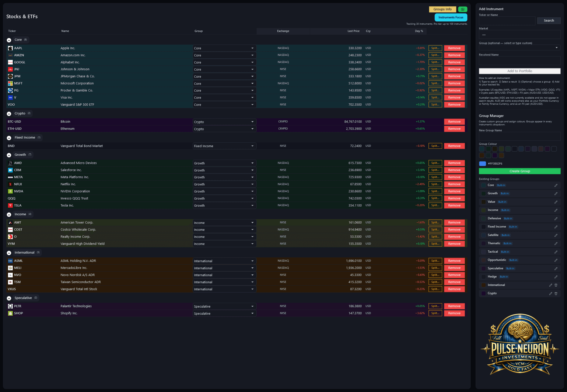The image size is (567, 392).
Task: Click the Instruments Focus button
Action: tap(450, 17)
